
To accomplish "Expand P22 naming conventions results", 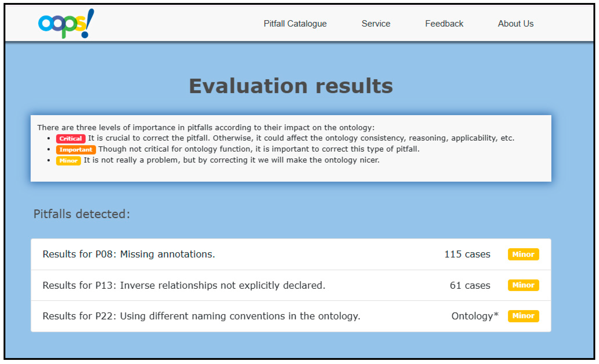I will pyautogui.click(x=201, y=316).
